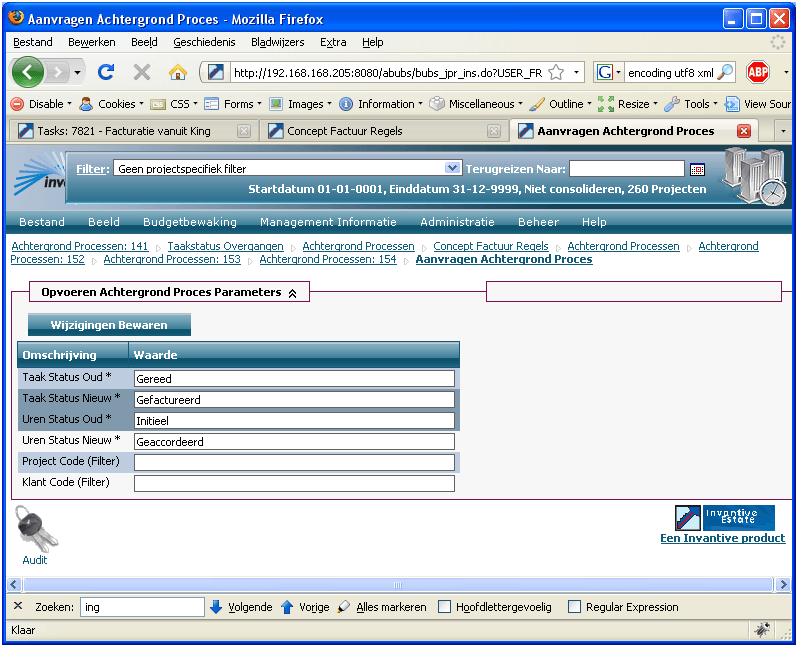Close the Tasks: 7821 tab

click(x=244, y=131)
